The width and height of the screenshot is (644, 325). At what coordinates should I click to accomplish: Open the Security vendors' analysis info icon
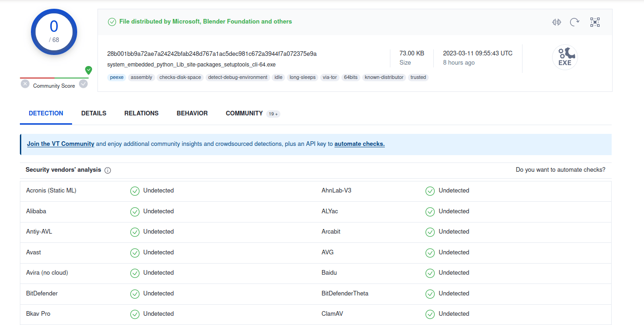[107, 170]
